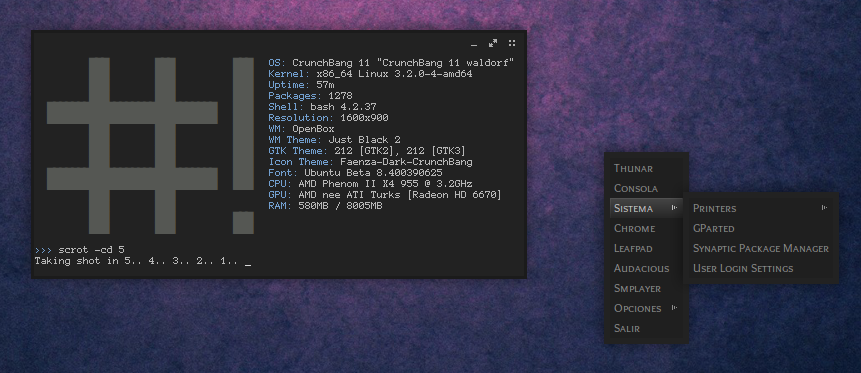Screen dimensions: 861x373
Task: Click the RAM 580MB / 8005MB line
Action: pyautogui.click(x=325, y=205)
